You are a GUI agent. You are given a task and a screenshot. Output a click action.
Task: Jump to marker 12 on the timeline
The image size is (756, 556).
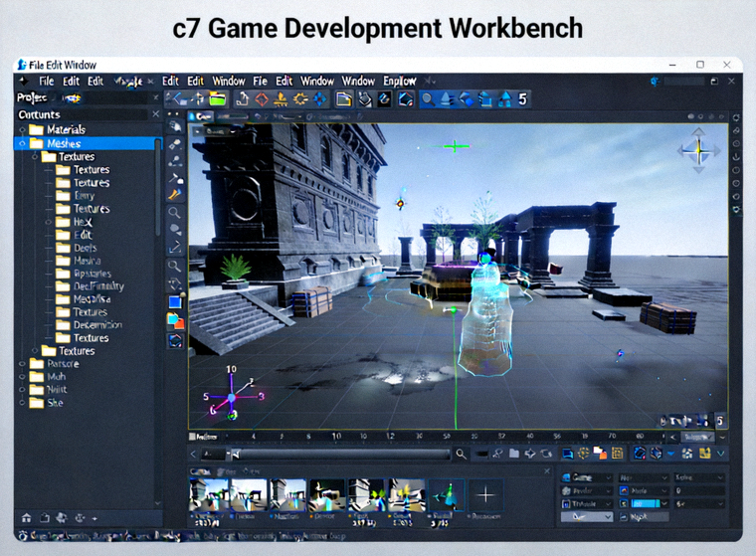(x=390, y=437)
